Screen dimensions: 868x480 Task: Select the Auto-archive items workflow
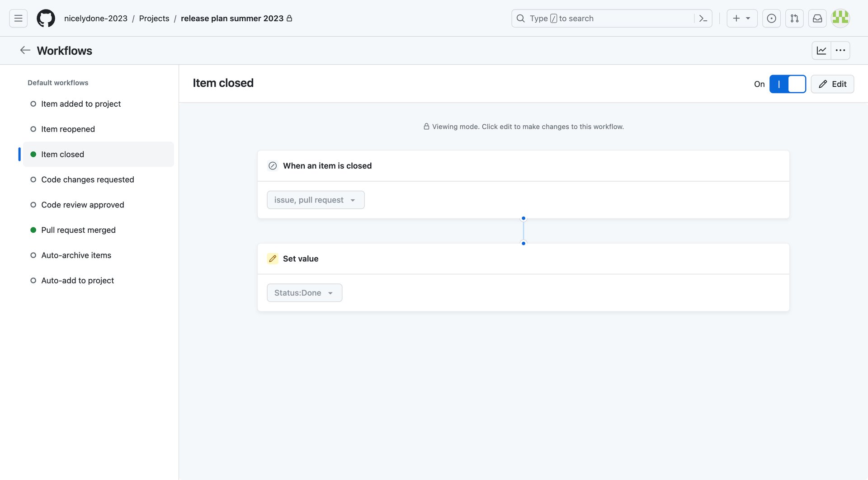tap(76, 255)
